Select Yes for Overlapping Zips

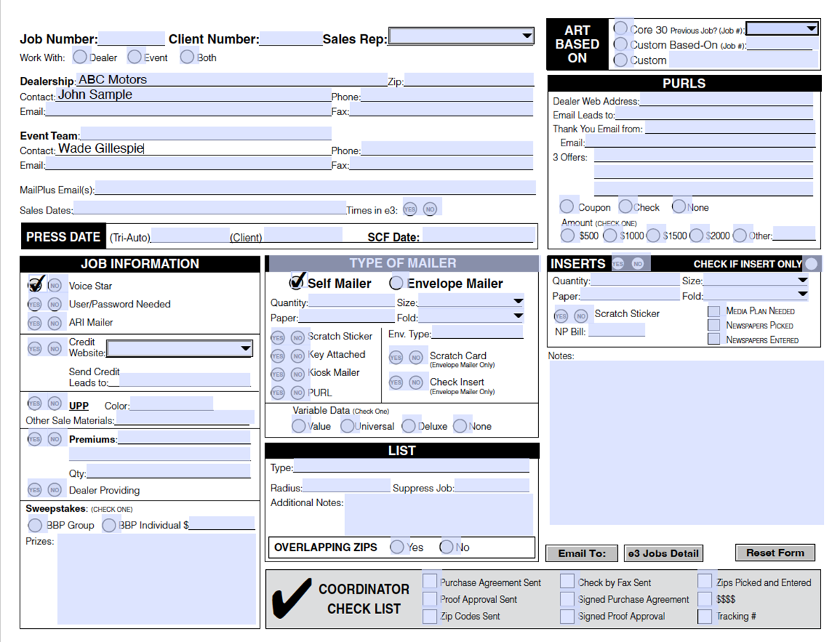point(398,546)
